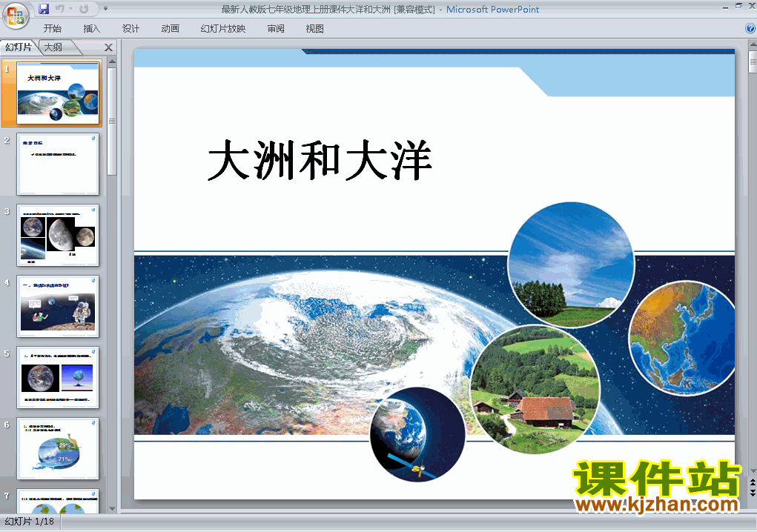Switch to the 大纲 pane tab
The height and width of the screenshot is (532, 757).
53,47
